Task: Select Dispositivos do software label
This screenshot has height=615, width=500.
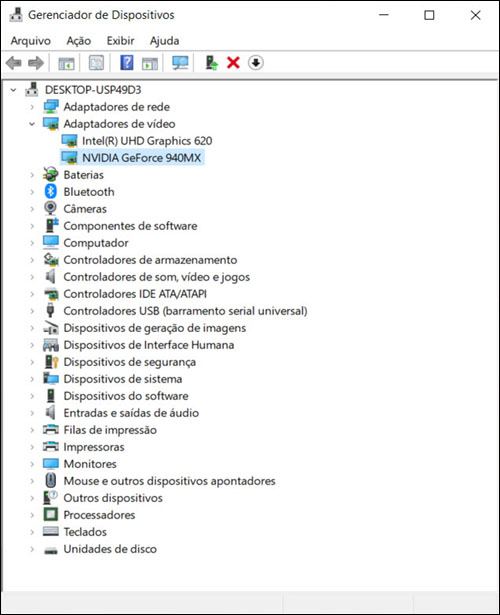Action: tap(126, 396)
